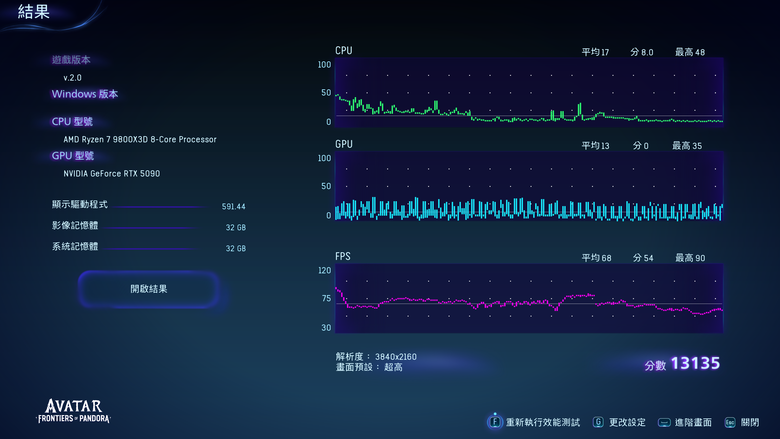Click the GPU 最高 35 value
Viewport: 780px width, 439px height.
[x=687, y=146]
